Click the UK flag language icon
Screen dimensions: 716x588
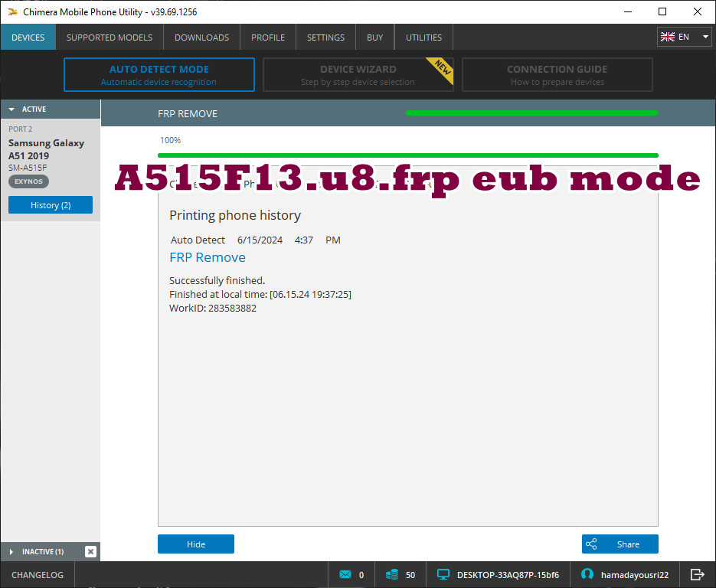click(x=667, y=37)
